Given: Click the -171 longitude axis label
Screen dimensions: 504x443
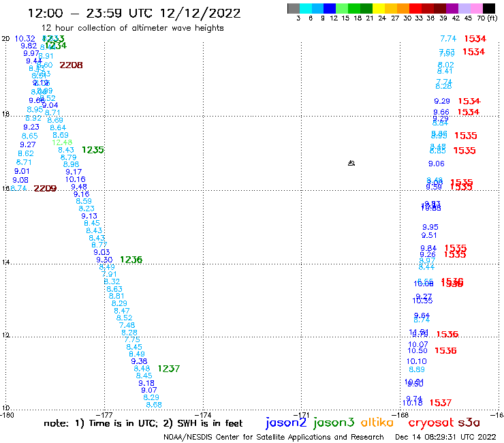Looking at the screenshot, I should [302, 415].
